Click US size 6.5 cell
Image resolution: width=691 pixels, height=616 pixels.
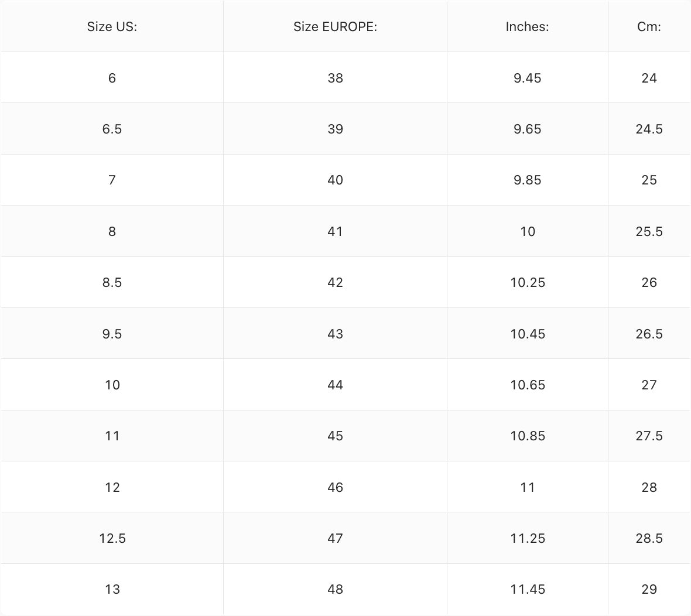(x=112, y=129)
